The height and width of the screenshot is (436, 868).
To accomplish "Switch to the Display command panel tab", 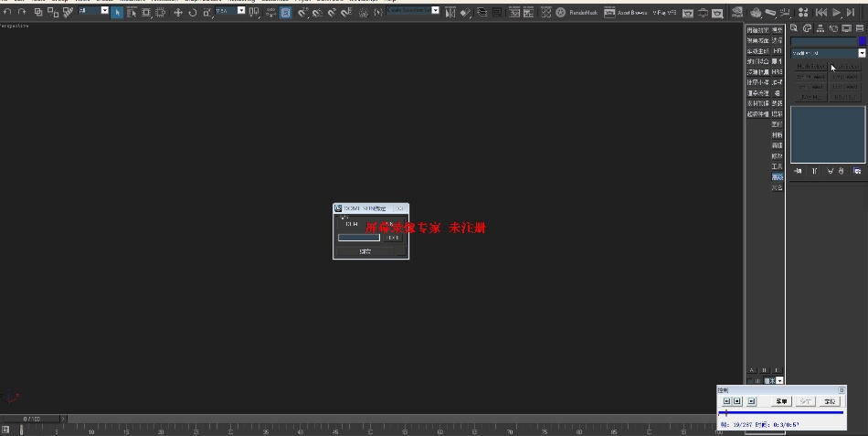I will pos(846,28).
